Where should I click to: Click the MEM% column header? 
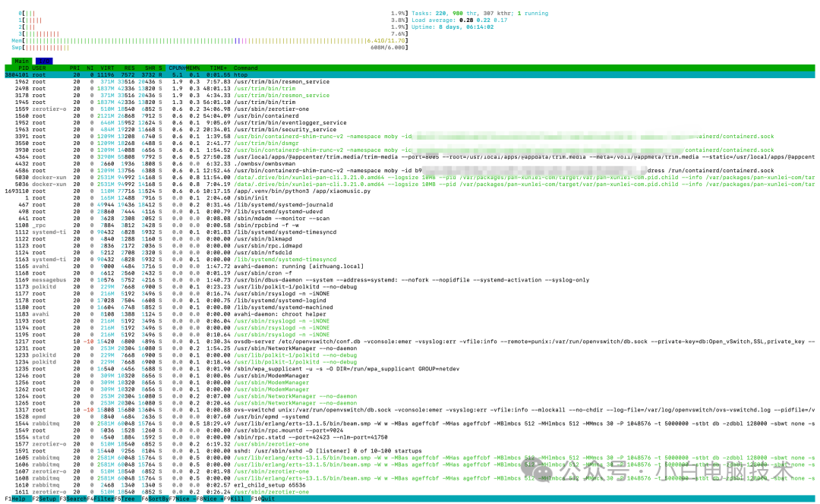[192, 68]
